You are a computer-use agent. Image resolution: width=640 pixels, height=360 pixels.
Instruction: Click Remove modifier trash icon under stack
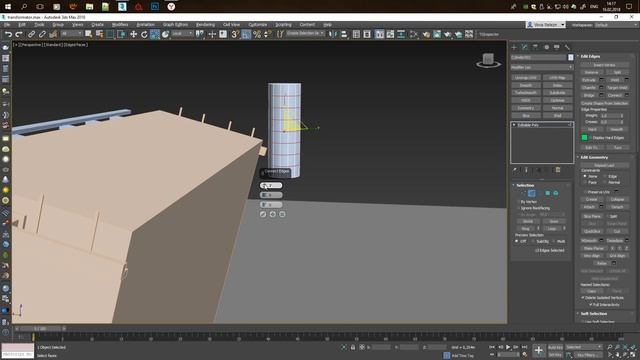(x=558, y=170)
